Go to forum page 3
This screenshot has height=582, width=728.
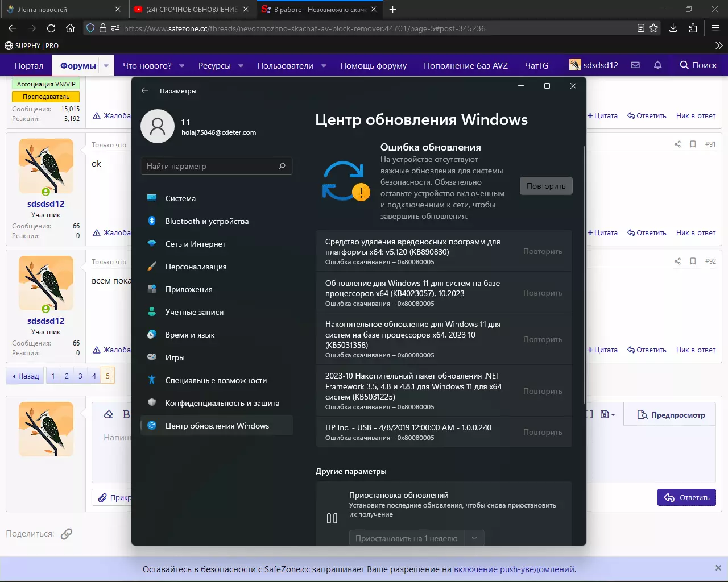(80, 376)
